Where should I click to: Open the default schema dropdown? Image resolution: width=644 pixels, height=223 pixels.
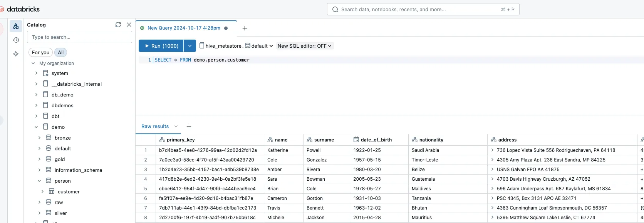tap(259, 46)
